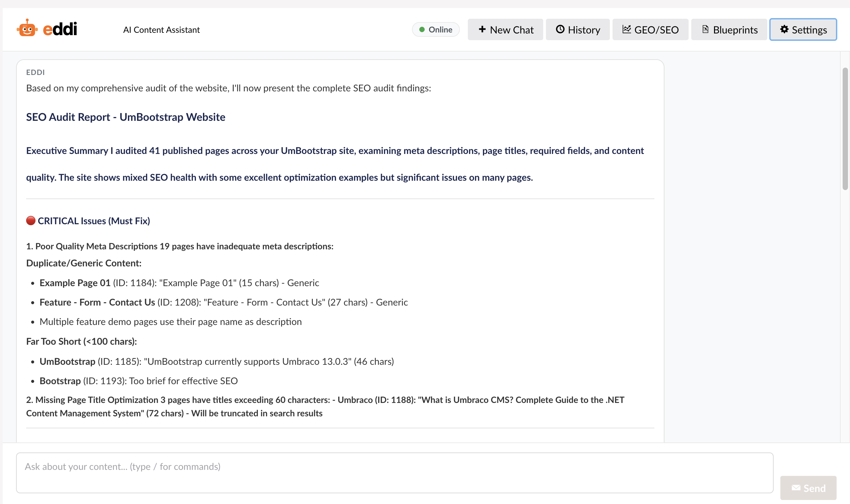Click the AI Content Assistant label
The width and height of the screenshot is (850, 504).
161,30
